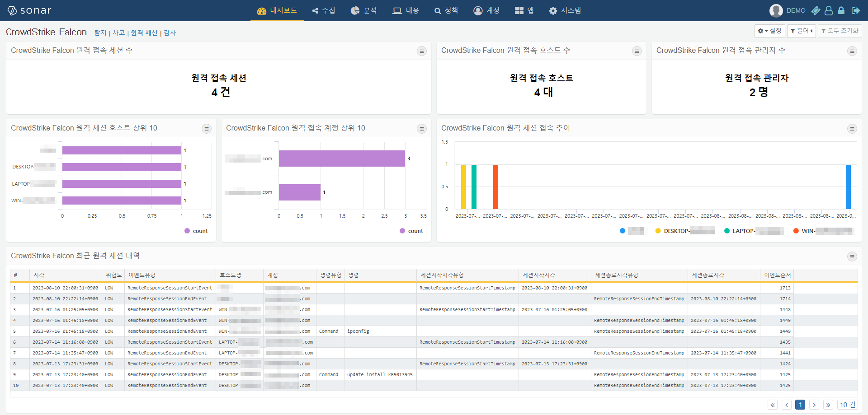
Task: Go to first page of table
Action: (x=773, y=405)
